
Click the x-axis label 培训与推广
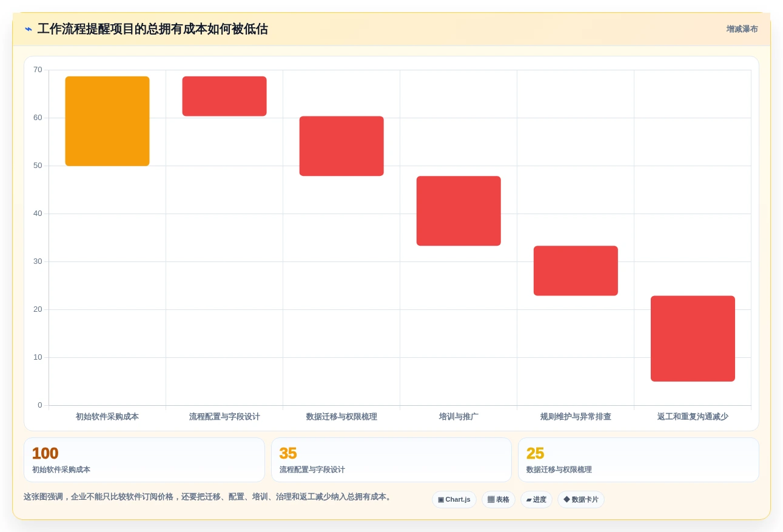459,417
